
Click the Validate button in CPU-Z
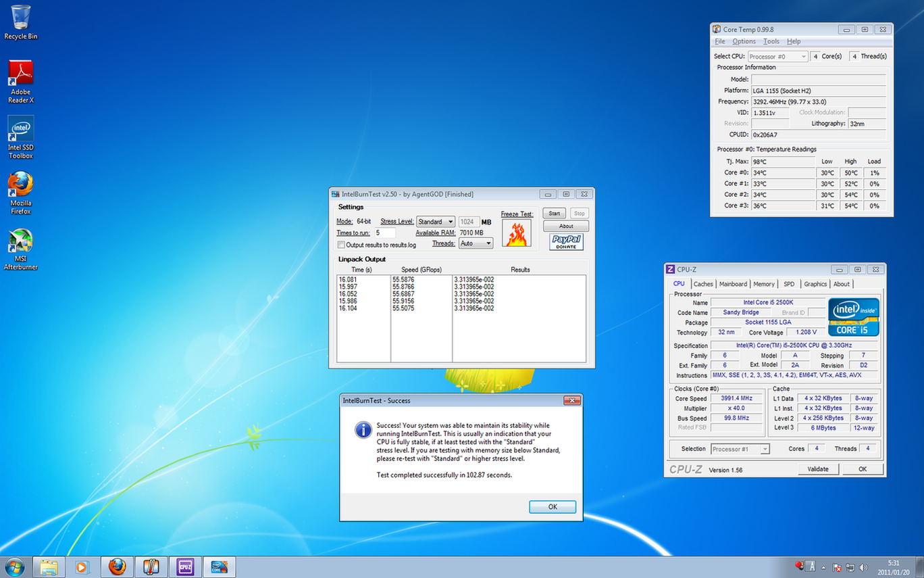coord(819,469)
